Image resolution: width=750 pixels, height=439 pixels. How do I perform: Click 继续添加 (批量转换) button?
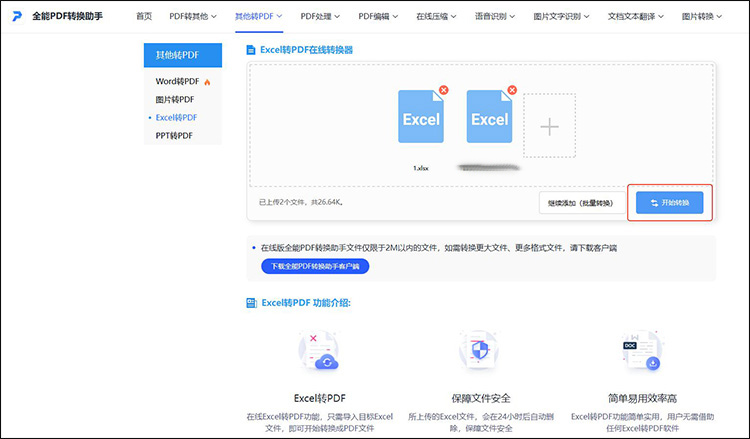pyautogui.click(x=580, y=203)
